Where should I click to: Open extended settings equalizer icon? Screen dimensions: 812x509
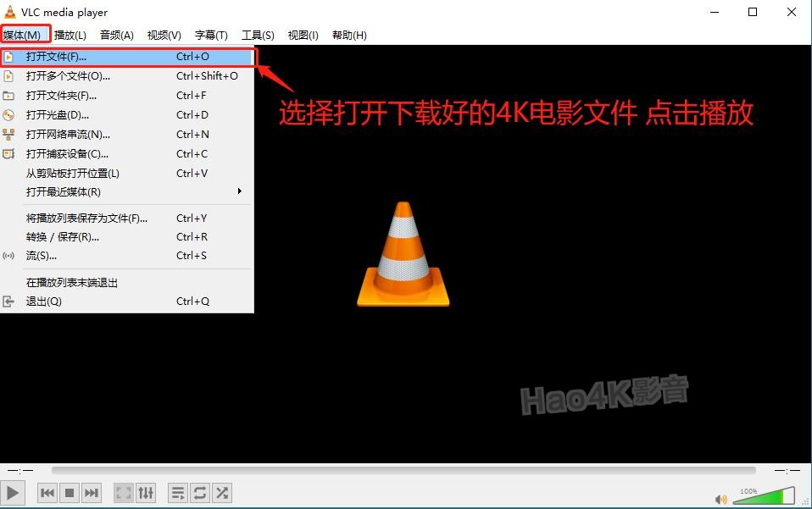tap(146, 493)
